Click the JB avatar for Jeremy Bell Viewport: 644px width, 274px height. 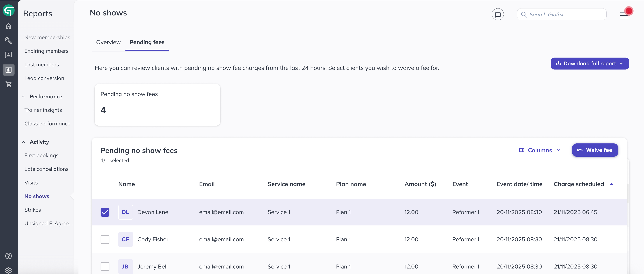pyautogui.click(x=125, y=266)
